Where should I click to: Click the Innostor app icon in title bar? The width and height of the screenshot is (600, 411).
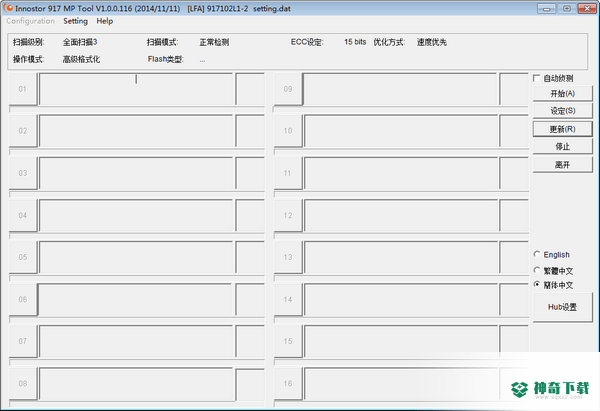tap(8, 8)
